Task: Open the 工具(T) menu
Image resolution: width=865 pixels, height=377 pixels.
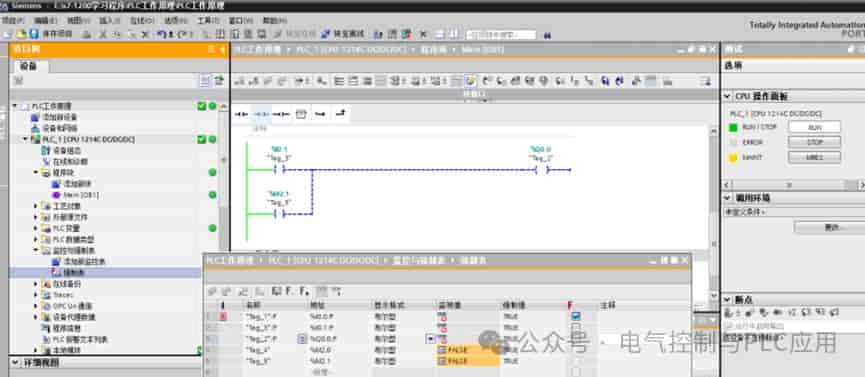Action: pyautogui.click(x=208, y=20)
